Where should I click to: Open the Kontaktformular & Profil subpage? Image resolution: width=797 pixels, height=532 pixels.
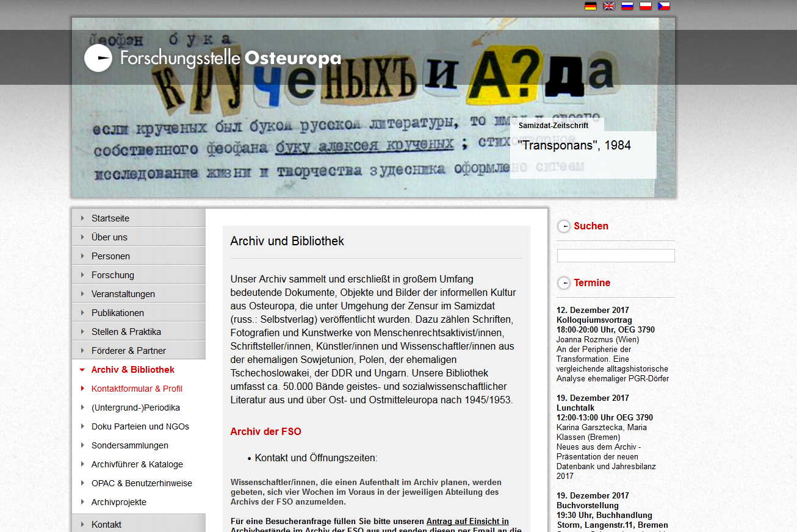(x=137, y=388)
